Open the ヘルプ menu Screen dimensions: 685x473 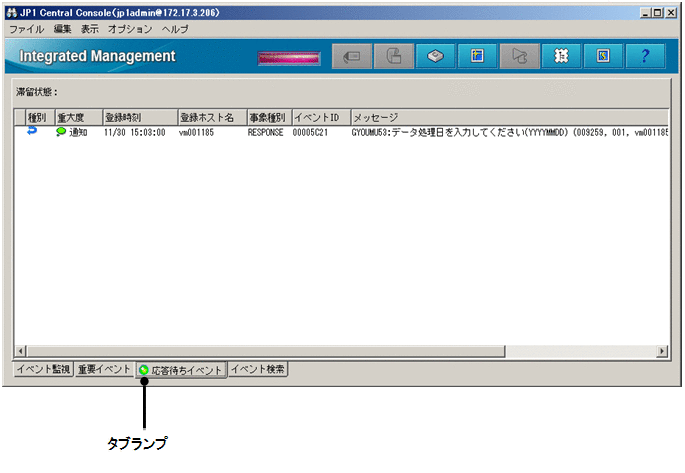[x=175, y=29]
